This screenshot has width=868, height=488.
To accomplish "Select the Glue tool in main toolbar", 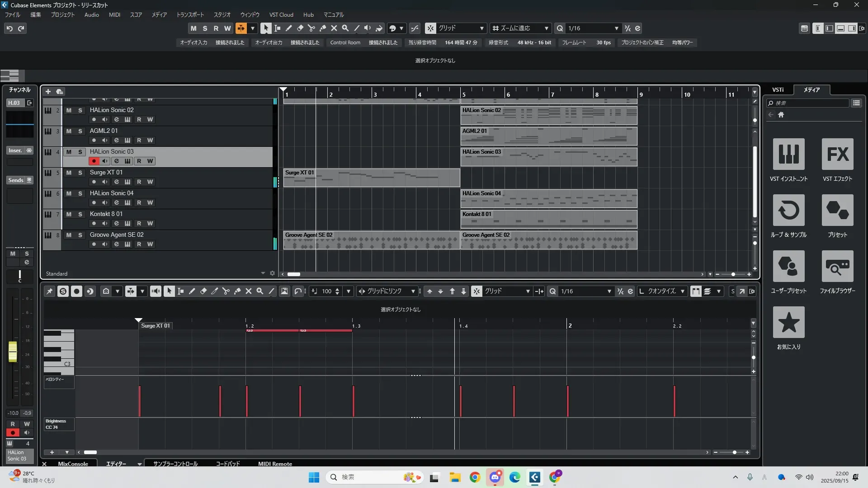I will point(322,28).
